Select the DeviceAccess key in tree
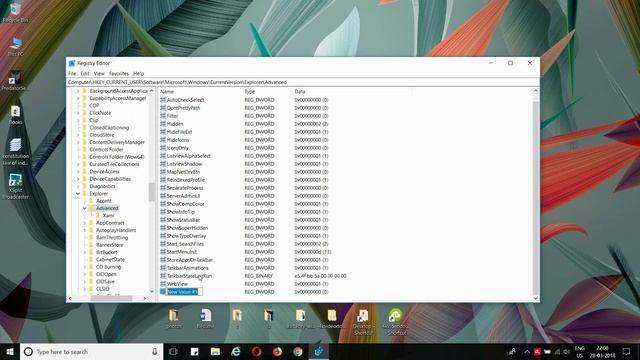The image size is (640, 360). pos(104,171)
